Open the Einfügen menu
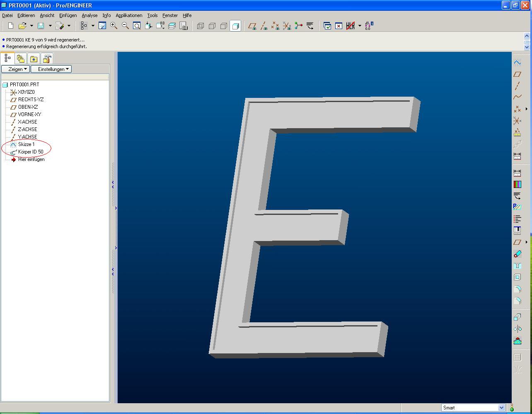The image size is (532, 414). (68, 15)
